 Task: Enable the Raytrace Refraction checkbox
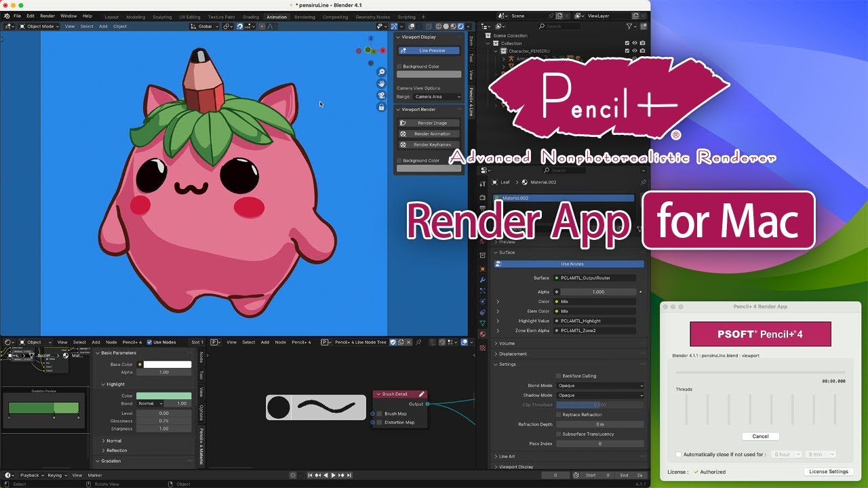click(x=559, y=414)
